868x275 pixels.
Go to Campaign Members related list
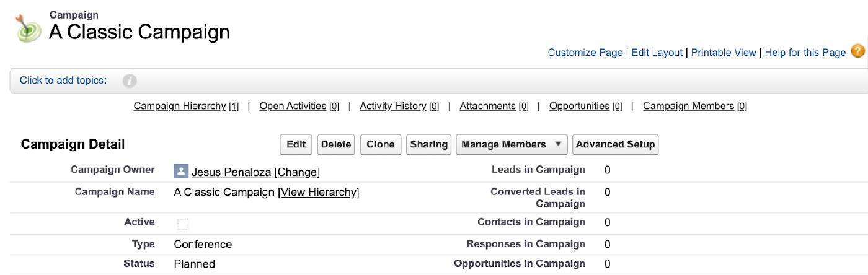pyautogui.click(x=688, y=106)
